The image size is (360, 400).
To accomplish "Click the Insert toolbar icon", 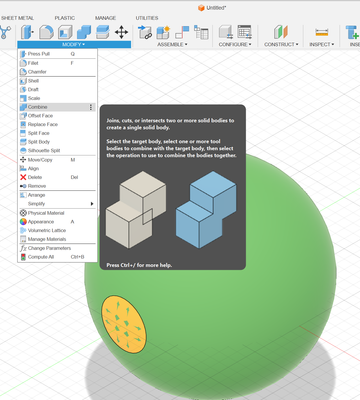I will click(x=352, y=32).
